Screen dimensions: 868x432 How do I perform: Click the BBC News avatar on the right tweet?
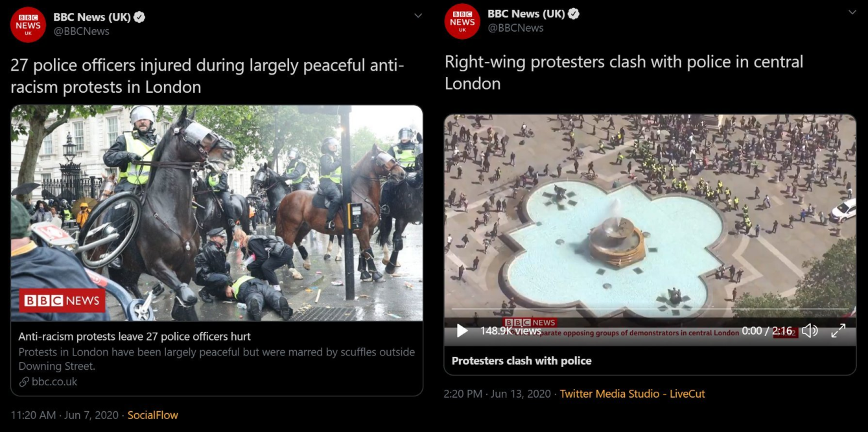pyautogui.click(x=462, y=21)
